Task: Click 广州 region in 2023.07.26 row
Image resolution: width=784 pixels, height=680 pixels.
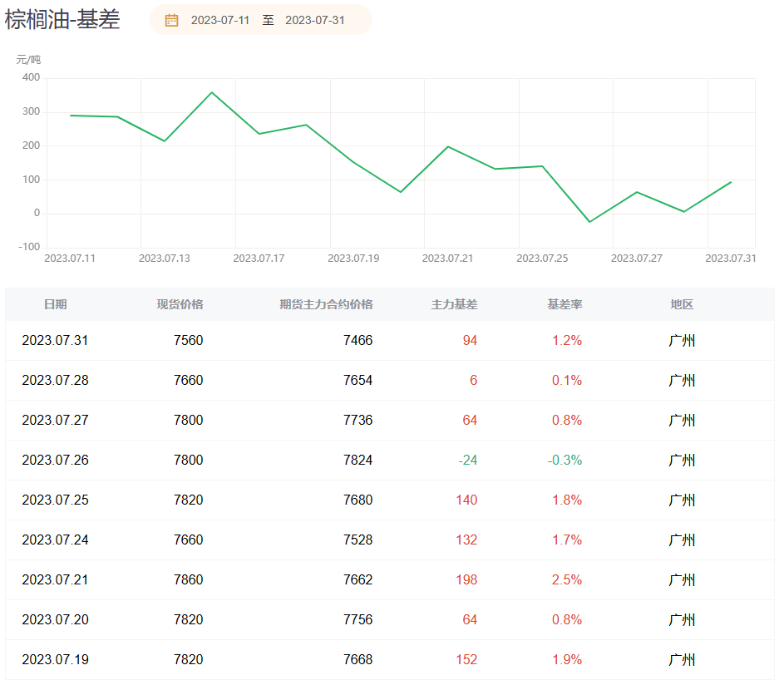Action: (x=682, y=460)
